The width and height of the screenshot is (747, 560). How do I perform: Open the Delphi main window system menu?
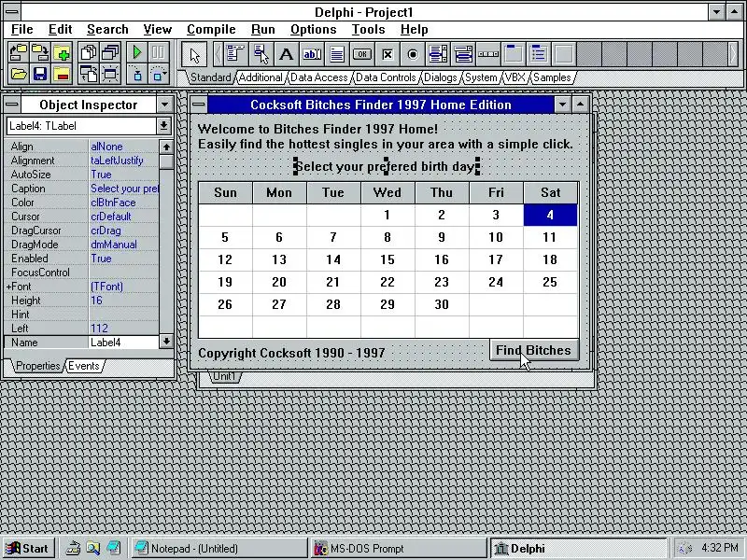click(12, 11)
